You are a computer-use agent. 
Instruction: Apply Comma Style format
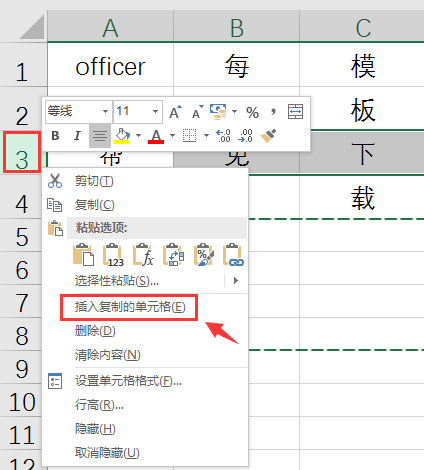click(x=273, y=111)
